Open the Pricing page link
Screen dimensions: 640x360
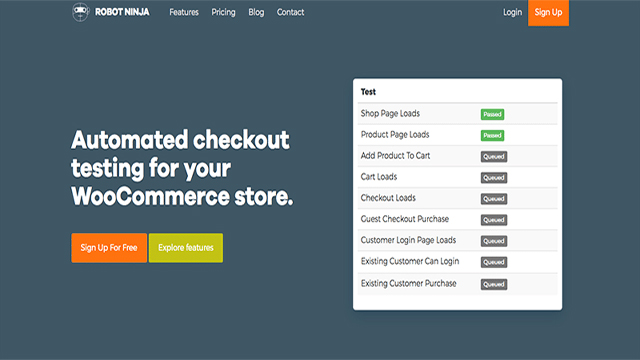pos(223,12)
